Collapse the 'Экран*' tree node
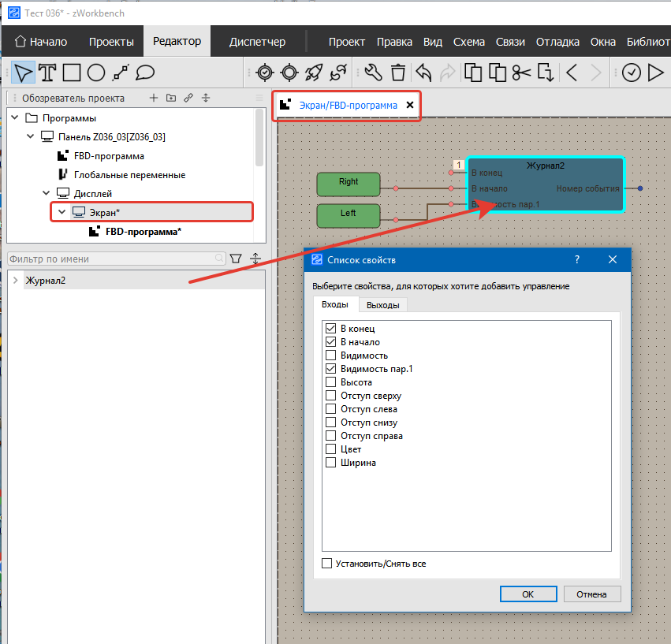The height and width of the screenshot is (644, 671). [62, 212]
